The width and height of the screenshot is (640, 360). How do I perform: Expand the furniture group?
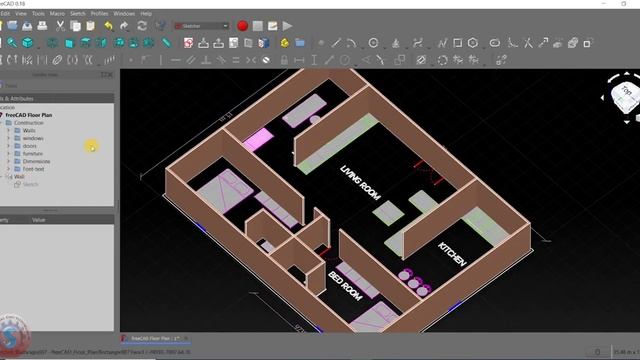point(8,154)
